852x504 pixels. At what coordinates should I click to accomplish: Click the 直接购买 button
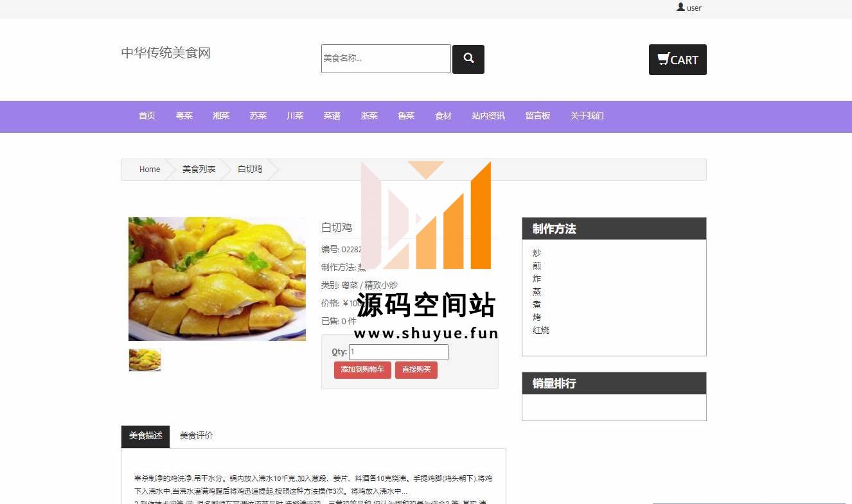coord(416,370)
